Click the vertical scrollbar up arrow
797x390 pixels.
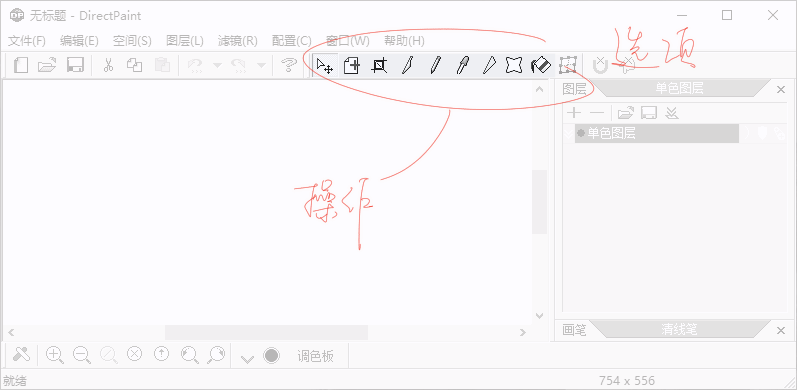click(539, 89)
